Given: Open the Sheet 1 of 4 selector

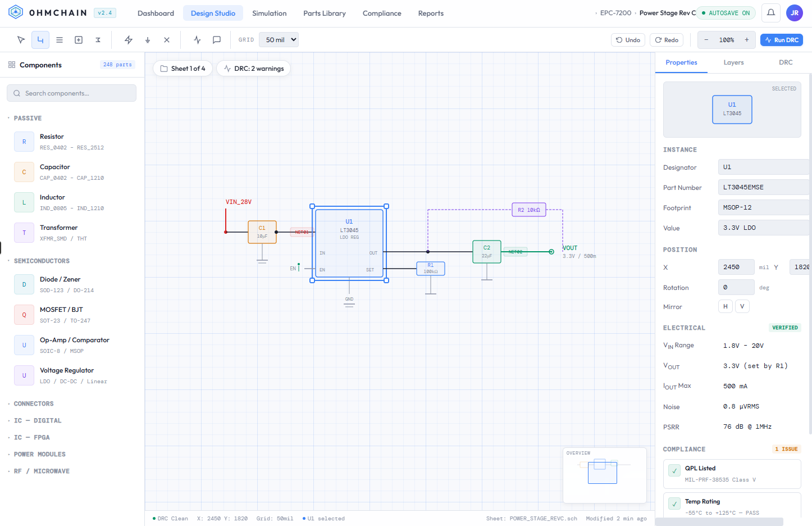Looking at the screenshot, I should point(183,69).
